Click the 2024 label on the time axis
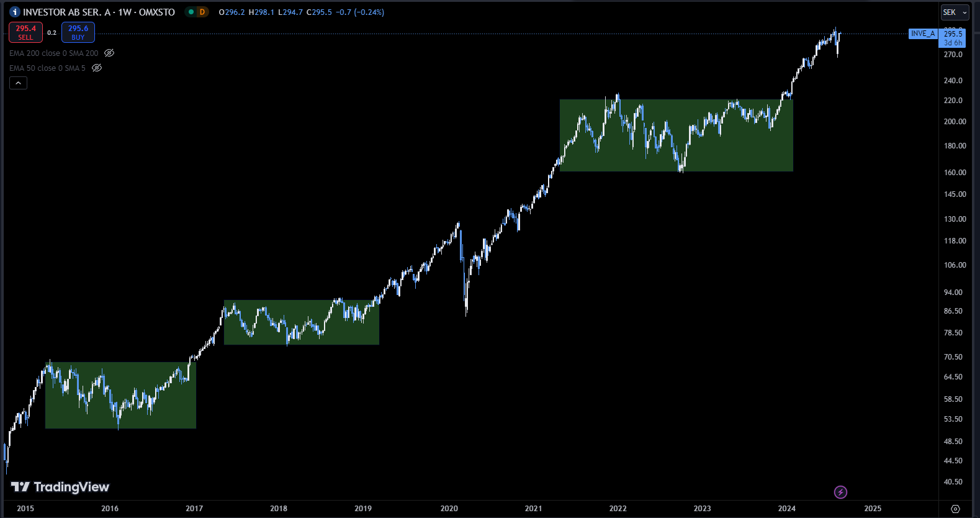 [x=787, y=509]
